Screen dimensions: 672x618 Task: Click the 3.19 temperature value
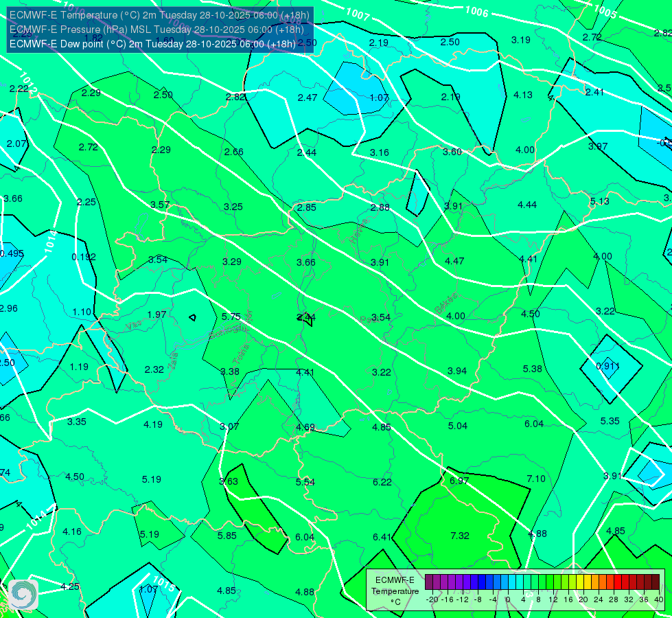pos(521,40)
